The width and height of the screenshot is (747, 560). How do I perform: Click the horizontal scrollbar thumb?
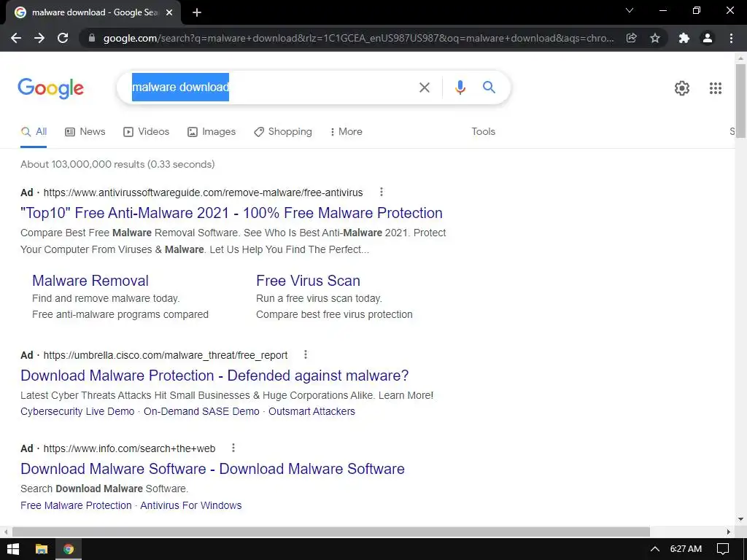click(x=331, y=532)
